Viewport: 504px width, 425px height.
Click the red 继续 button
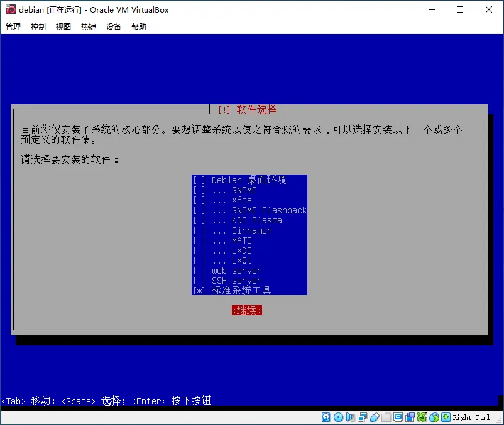click(x=247, y=310)
